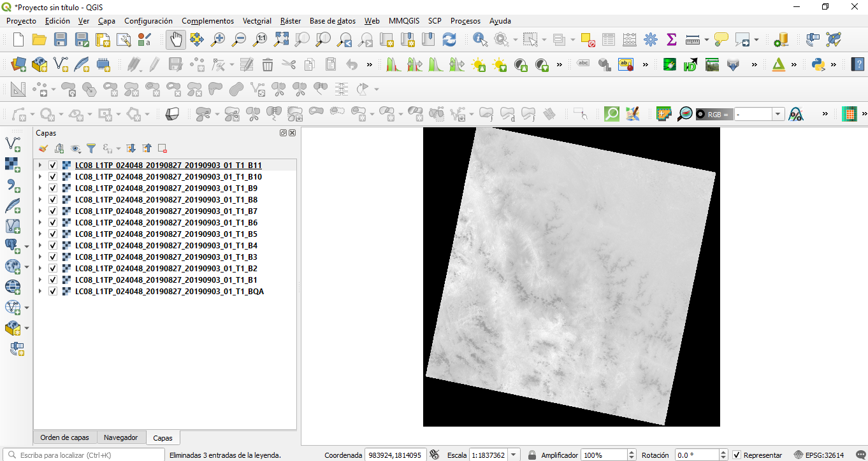Open the Ráster menu

(291, 21)
